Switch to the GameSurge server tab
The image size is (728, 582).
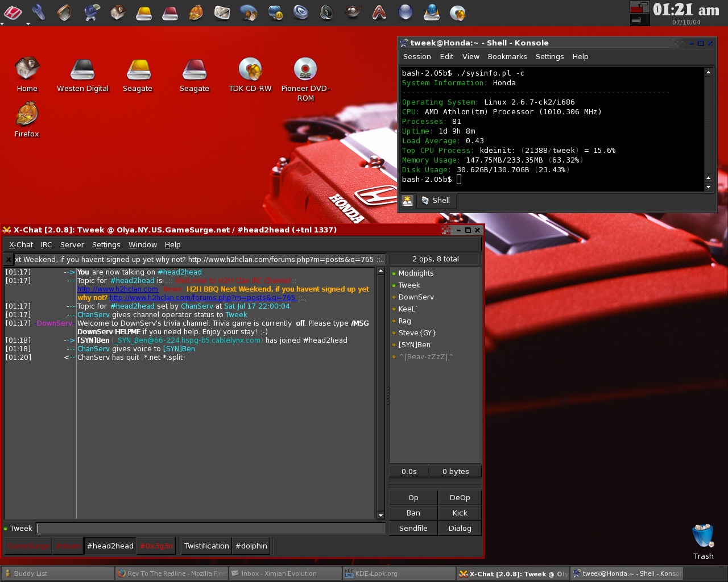point(28,546)
